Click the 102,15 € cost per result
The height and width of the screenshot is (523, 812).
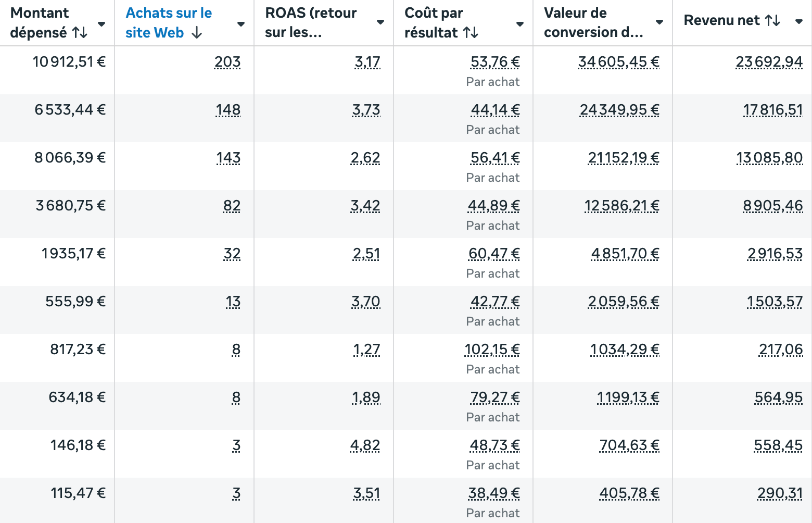[x=492, y=350]
